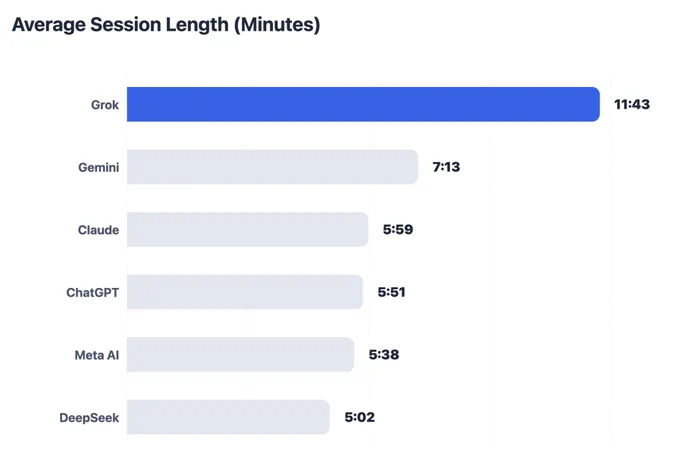
Task: Click the Average Session Length chart title
Action: point(166,25)
